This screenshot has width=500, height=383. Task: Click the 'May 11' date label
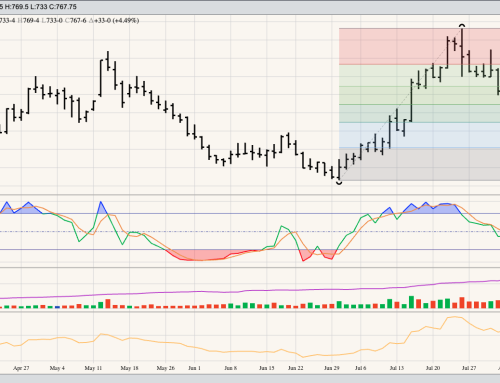pyautogui.click(x=93, y=368)
